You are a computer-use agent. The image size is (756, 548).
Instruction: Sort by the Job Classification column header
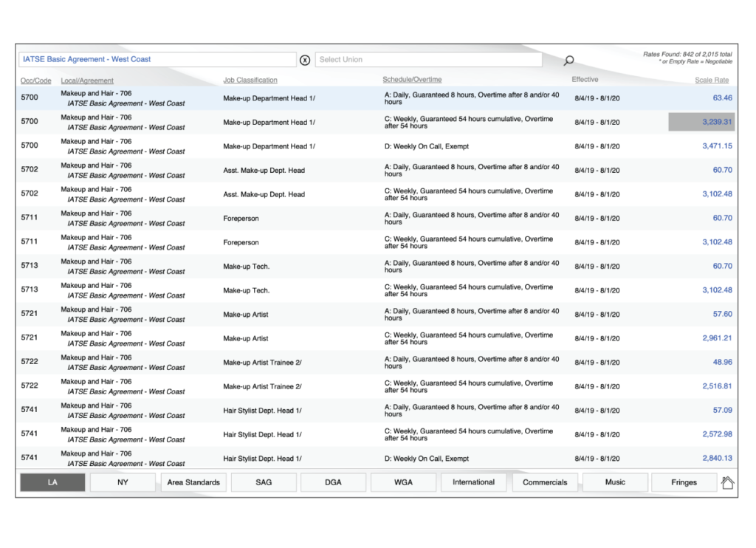tap(250, 80)
